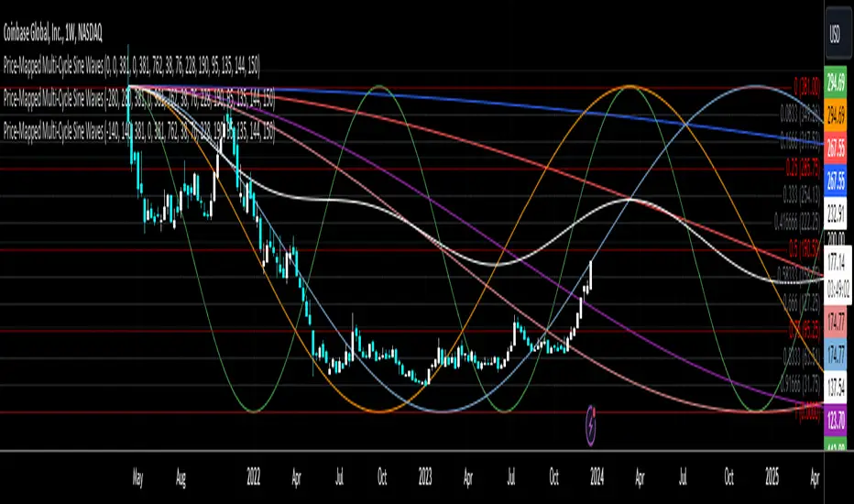
Task: Click the 0.25 (285.75) Fibonacci level label
Action: (803, 168)
